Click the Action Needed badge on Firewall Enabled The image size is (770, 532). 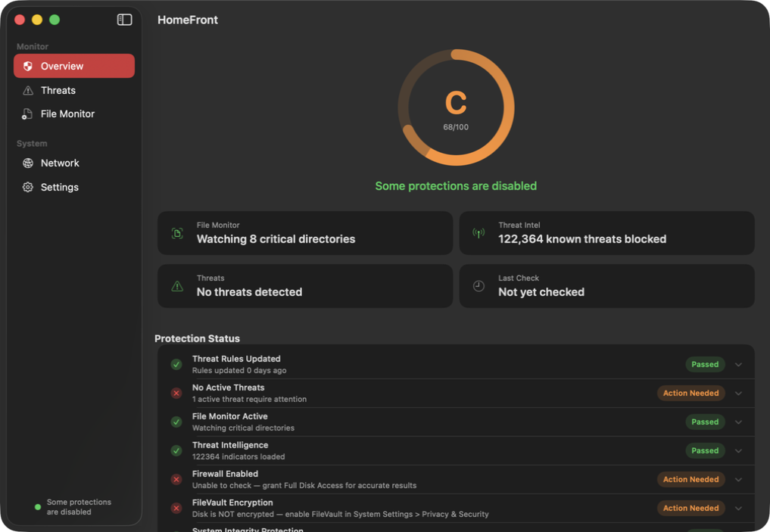coord(691,479)
